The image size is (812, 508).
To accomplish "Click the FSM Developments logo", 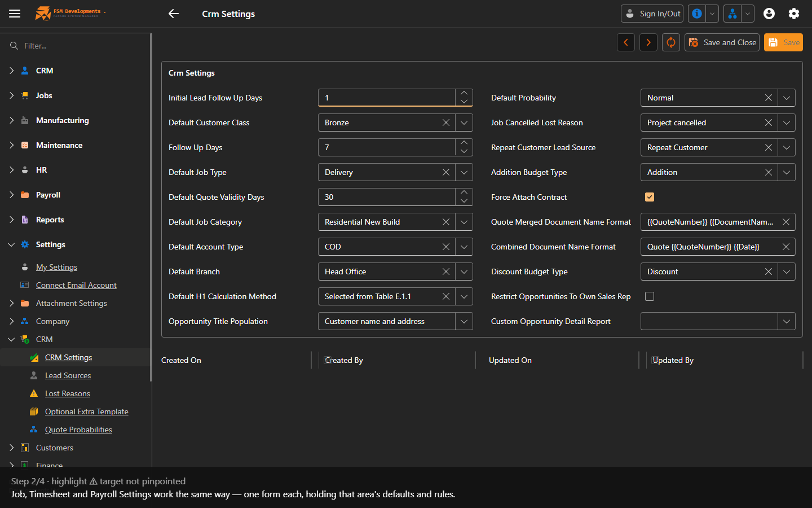I will pos(70,13).
